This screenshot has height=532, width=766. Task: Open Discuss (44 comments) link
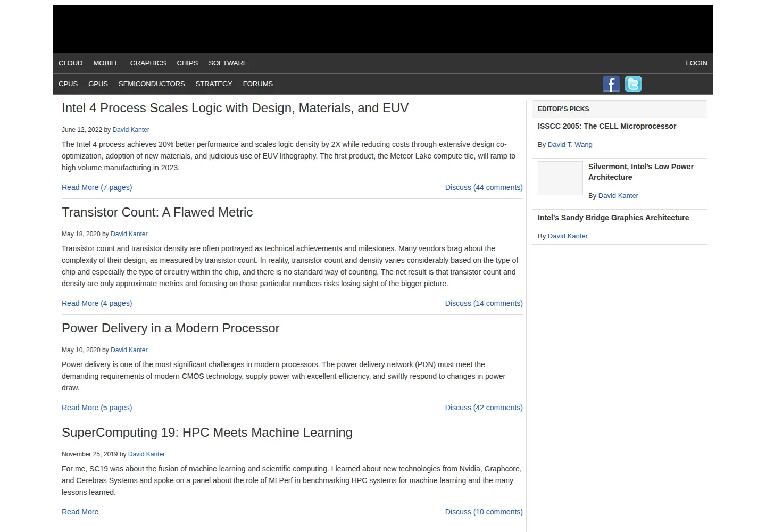coord(484,187)
